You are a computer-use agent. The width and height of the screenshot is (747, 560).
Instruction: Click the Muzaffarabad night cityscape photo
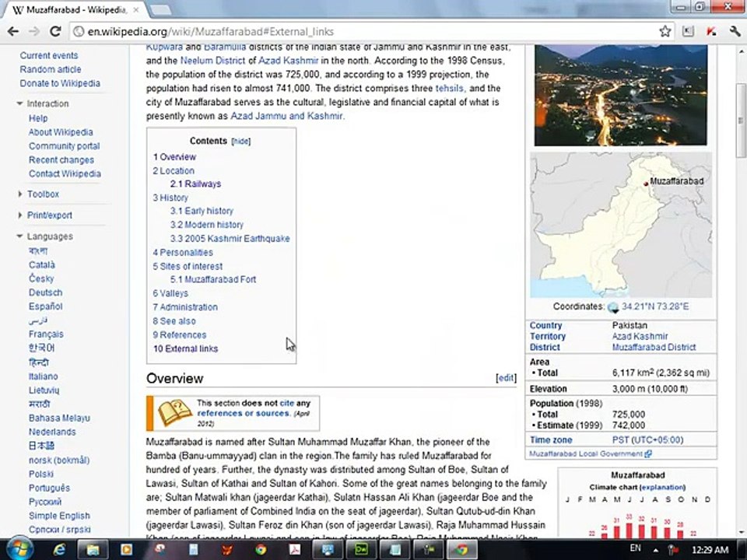click(x=620, y=95)
